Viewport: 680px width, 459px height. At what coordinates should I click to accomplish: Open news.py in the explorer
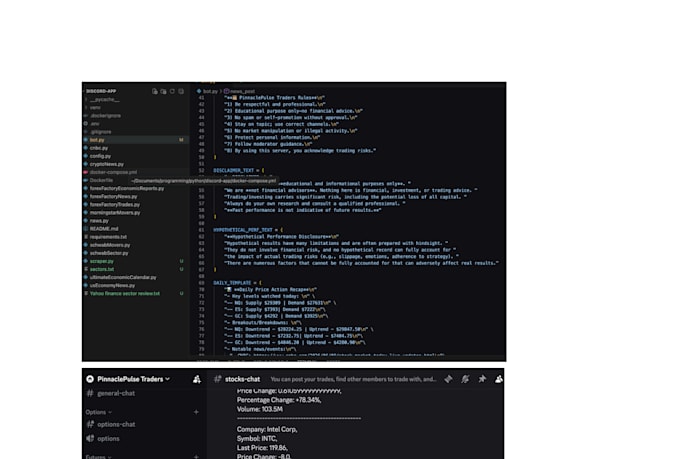(x=99, y=221)
